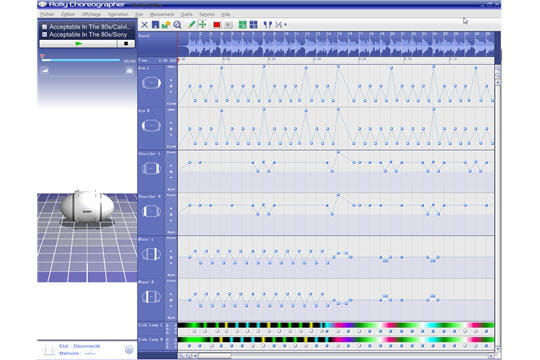Image resolution: width=540 pixels, height=360 pixels.
Task: Open the Edition menu
Action: pyautogui.click(x=68, y=14)
